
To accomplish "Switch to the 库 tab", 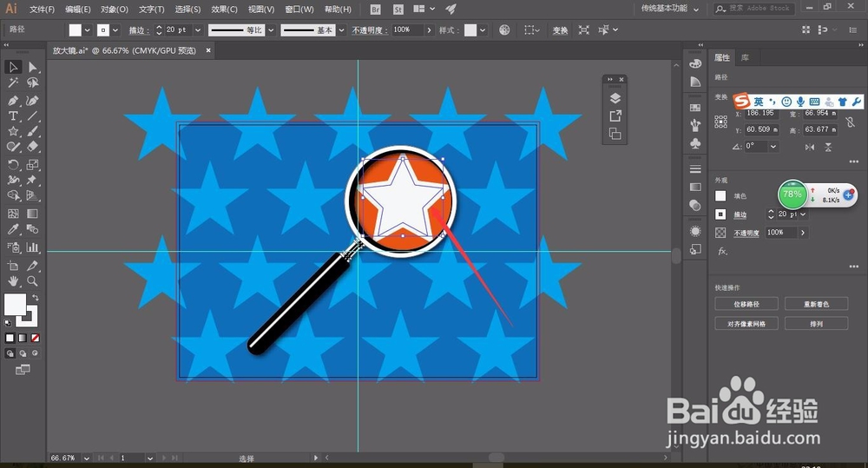I will (745, 57).
